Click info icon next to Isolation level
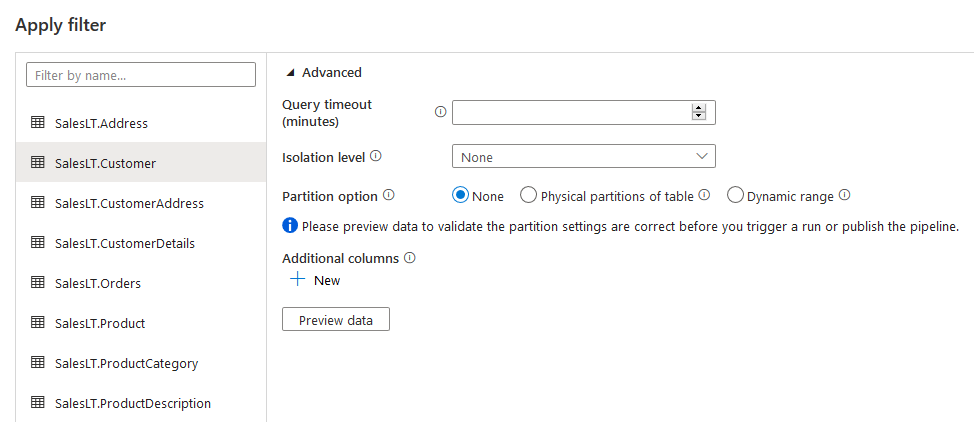The image size is (974, 422). coord(376,156)
